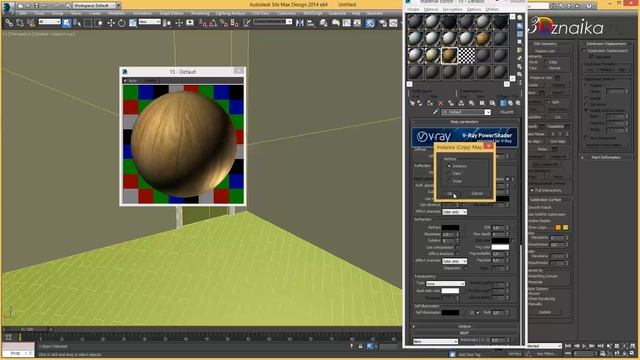Open material name dropdown in Material Editor
Image resolution: width=640 pixels, height=360 pixels.
coord(466,112)
